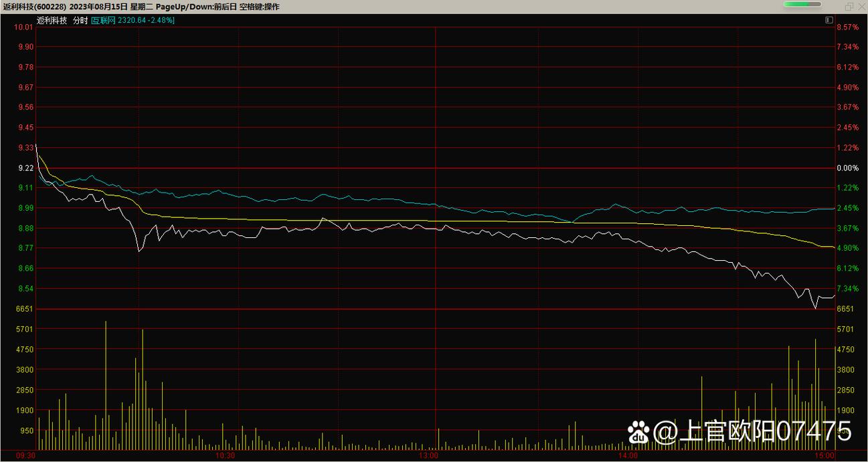
Task: Click the 返利科技 stock name above chart
Action: pyautogui.click(x=52, y=21)
